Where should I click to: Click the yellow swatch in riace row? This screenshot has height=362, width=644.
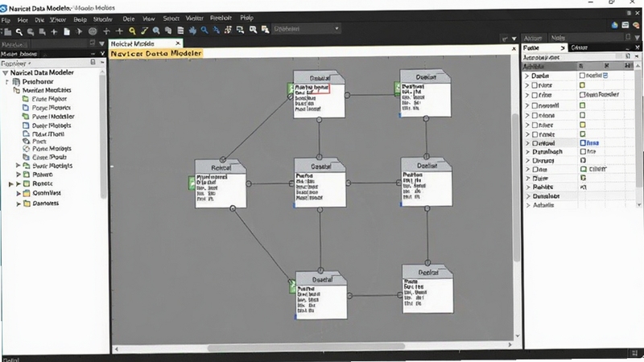click(x=582, y=85)
